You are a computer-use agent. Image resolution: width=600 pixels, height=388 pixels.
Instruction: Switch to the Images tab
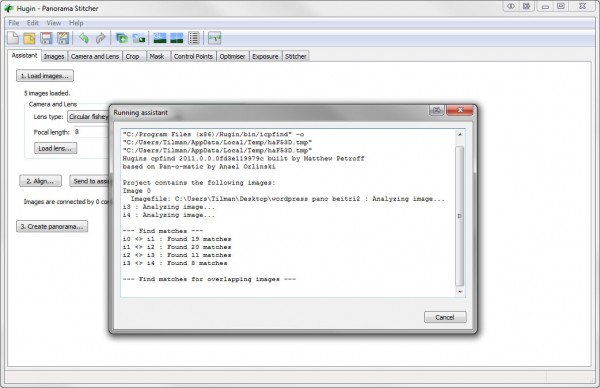54,57
